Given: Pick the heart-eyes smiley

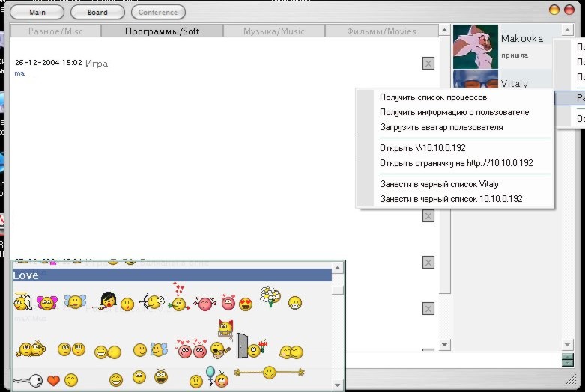Looking at the screenshot, I should point(245,304).
